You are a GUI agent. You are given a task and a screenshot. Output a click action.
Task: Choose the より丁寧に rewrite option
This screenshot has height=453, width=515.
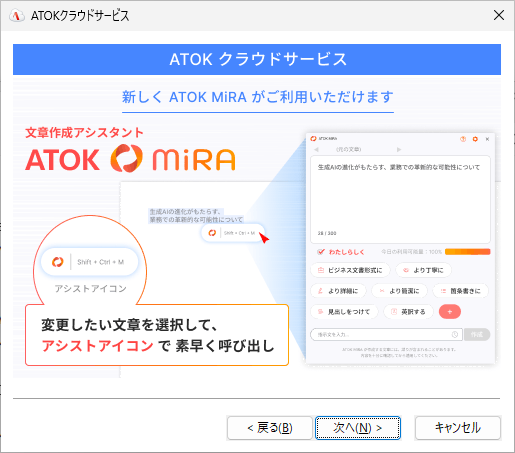click(x=423, y=270)
